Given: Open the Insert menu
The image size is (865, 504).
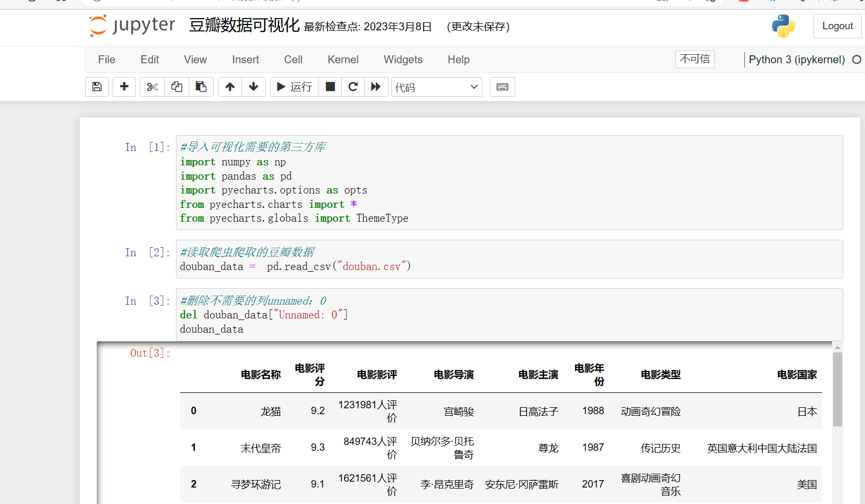Looking at the screenshot, I should point(246,60).
